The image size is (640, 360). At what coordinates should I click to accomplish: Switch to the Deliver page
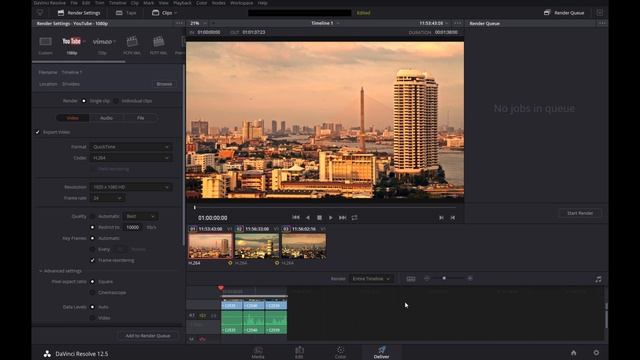coord(381,352)
